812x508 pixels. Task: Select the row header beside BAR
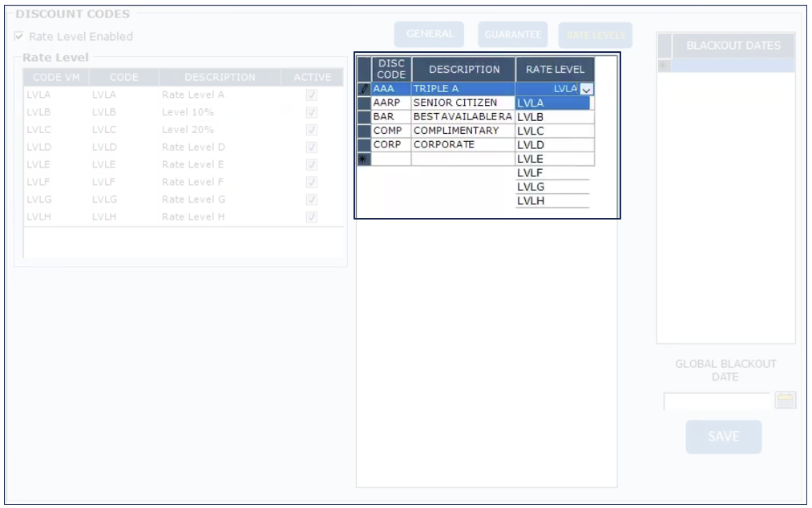(364, 117)
